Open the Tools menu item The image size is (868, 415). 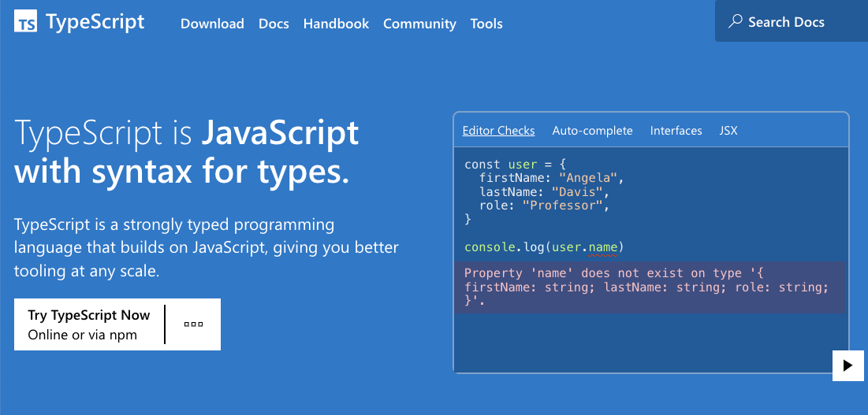point(486,24)
